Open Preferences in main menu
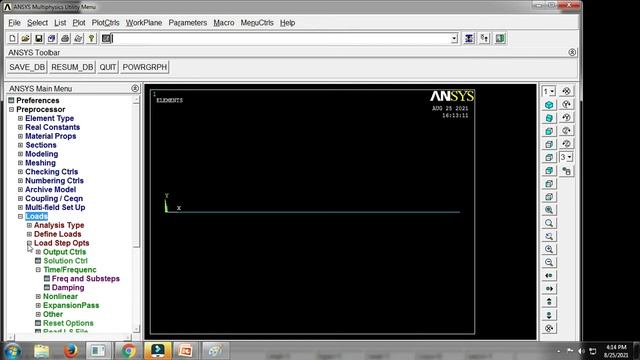 (x=38, y=100)
